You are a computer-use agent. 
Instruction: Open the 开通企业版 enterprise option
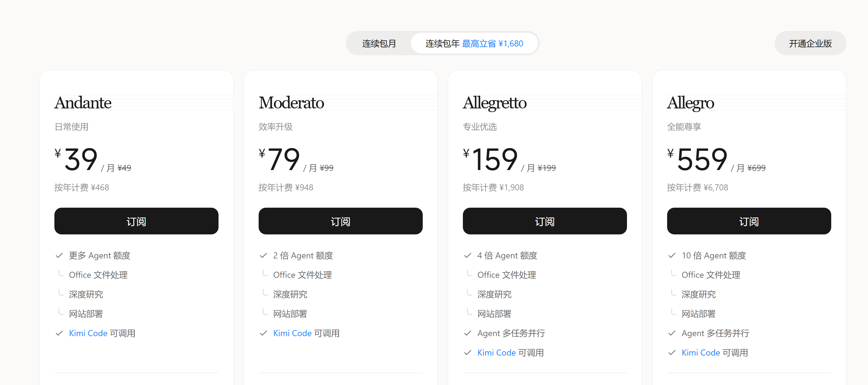click(x=810, y=43)
